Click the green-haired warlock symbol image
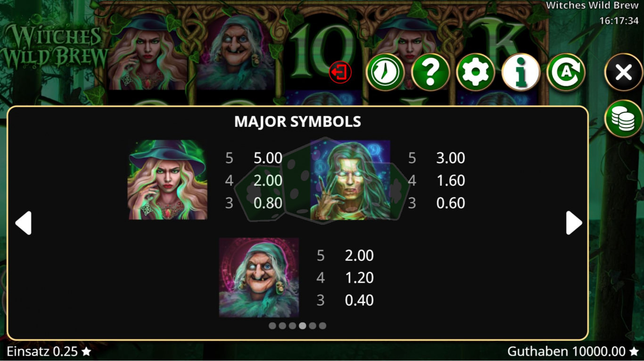Image resolution: width=644 pixels, height=361 pixels. (x=350, y=180)
